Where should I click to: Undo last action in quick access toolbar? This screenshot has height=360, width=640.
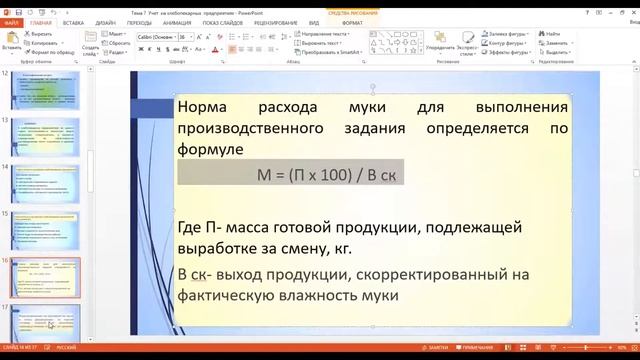(53, 13)
